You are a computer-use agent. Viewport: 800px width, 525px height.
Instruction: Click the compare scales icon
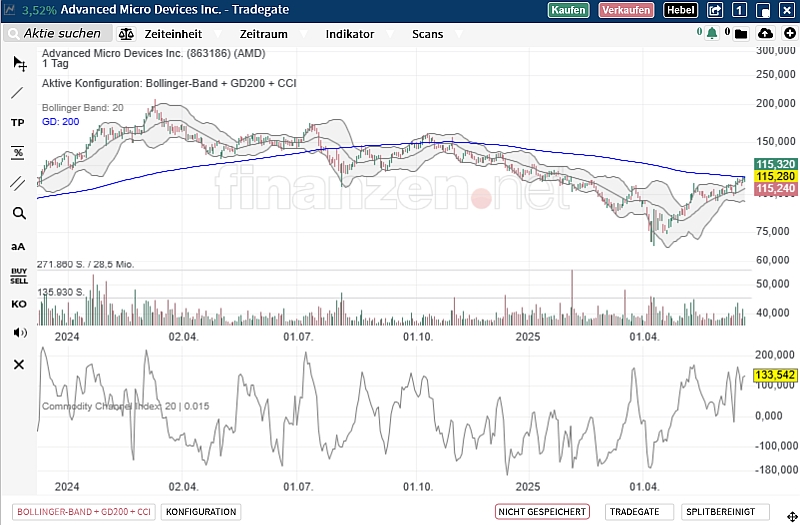coord(127,33)
